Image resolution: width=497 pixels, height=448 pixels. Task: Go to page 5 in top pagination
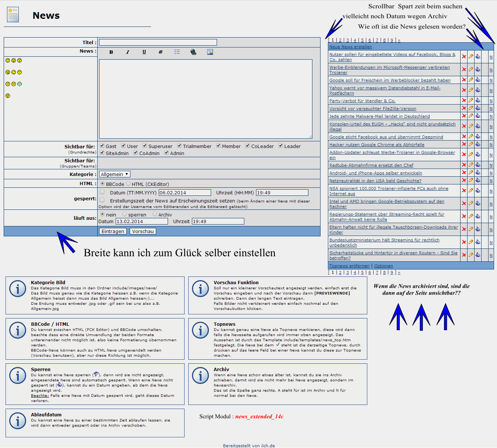pyautogui.click(x=362, y=40)
